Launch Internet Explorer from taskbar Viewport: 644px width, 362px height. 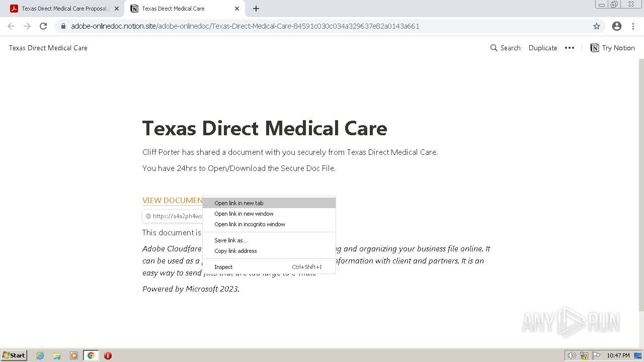tap(40, 355)
